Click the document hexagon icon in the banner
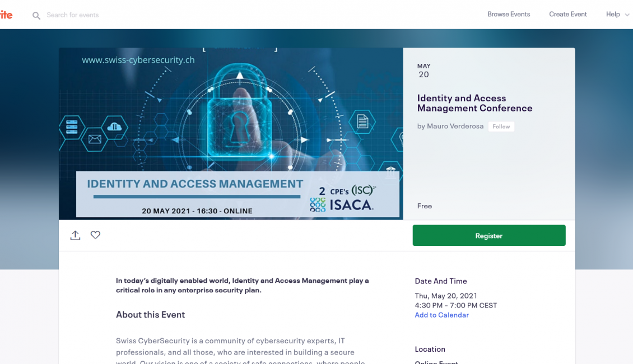This screenshot has width=633, height=364. pyautogui.click(x=362, y=122)
